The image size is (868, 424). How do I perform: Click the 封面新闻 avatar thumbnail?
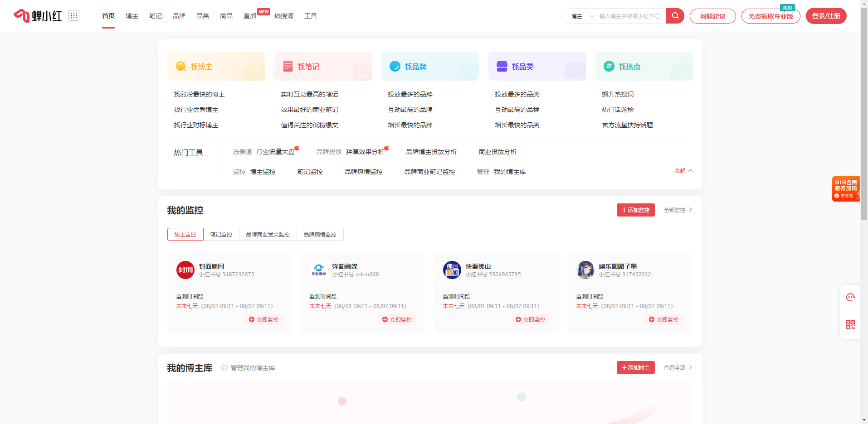click(x=185, y=270)
